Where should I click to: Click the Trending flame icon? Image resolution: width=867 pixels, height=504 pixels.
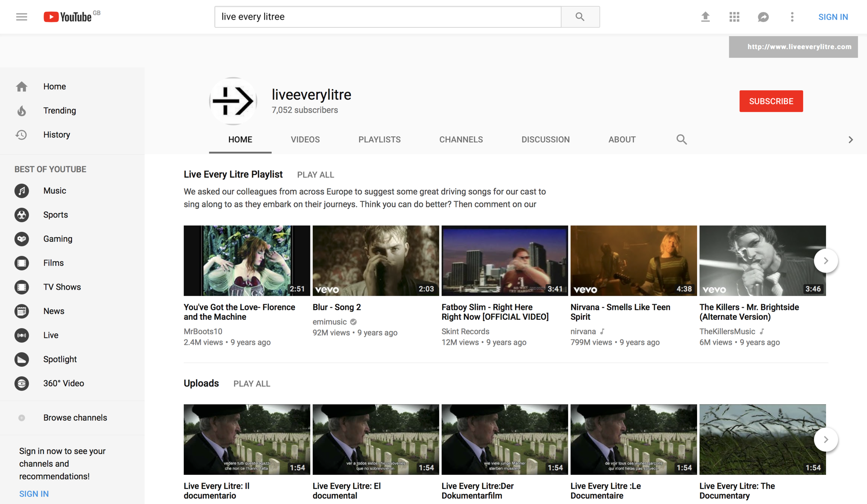click(22, 111)
